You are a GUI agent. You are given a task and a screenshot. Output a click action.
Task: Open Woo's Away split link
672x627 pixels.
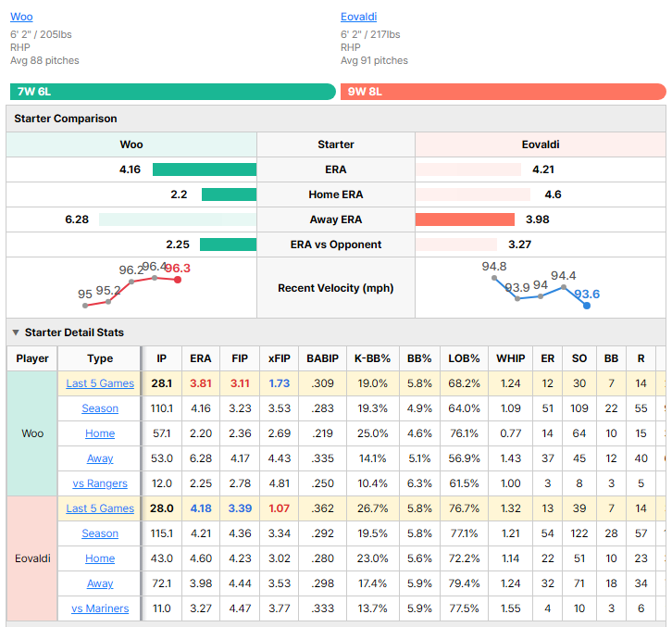100,458
